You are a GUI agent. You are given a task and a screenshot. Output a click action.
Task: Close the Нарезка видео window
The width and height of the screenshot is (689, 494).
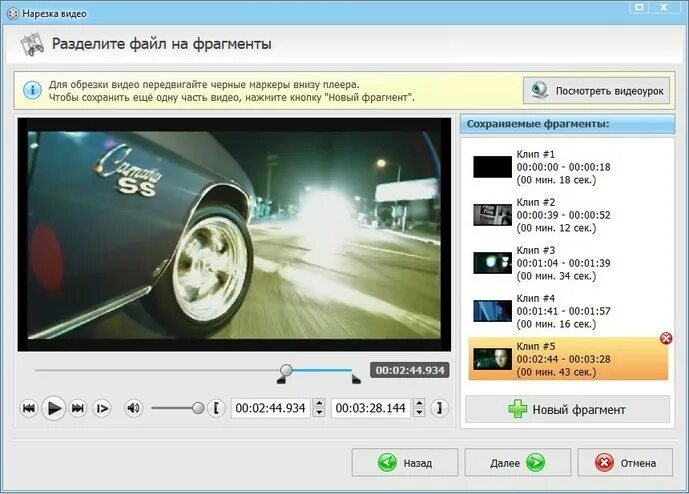[665, 7]
